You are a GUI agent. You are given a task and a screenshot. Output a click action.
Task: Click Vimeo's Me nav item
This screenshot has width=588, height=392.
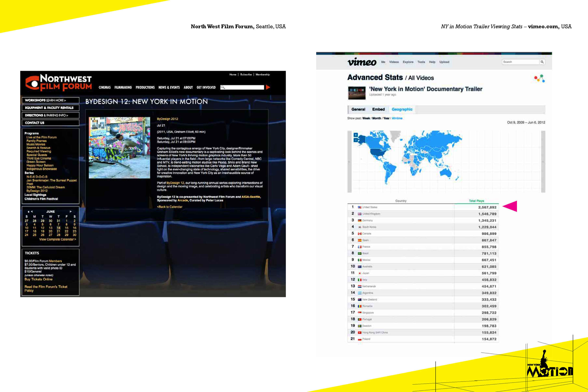[383, 62]
